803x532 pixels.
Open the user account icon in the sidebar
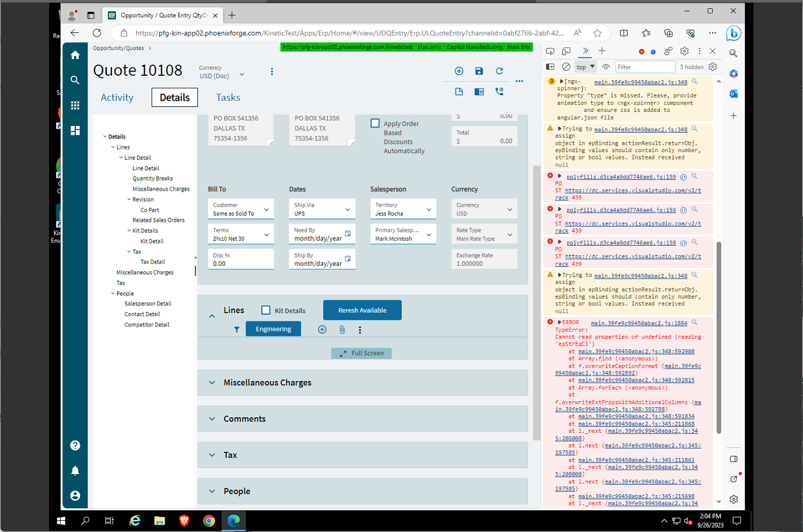(x=75, y=496)
